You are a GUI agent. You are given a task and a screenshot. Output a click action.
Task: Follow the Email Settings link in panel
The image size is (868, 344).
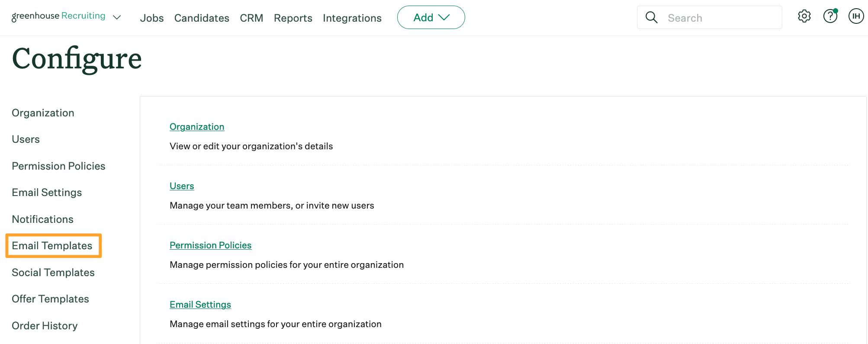pos(200,305)
